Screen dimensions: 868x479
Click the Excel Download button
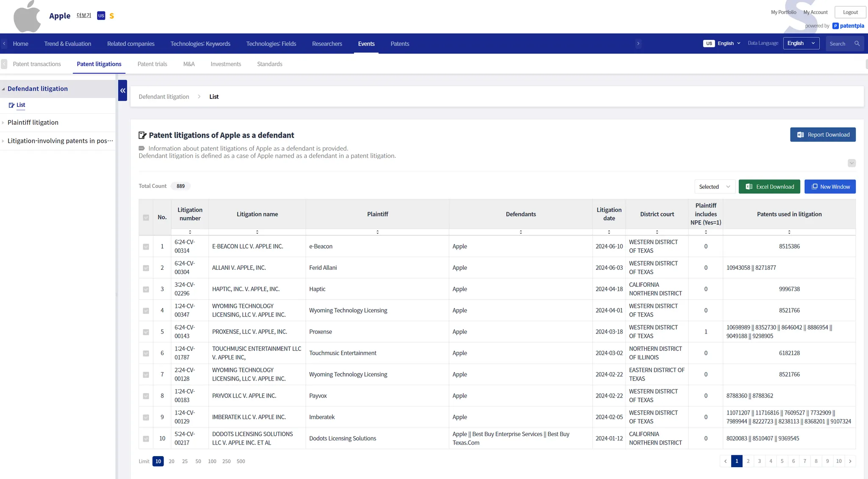click(x=769, y=187)
